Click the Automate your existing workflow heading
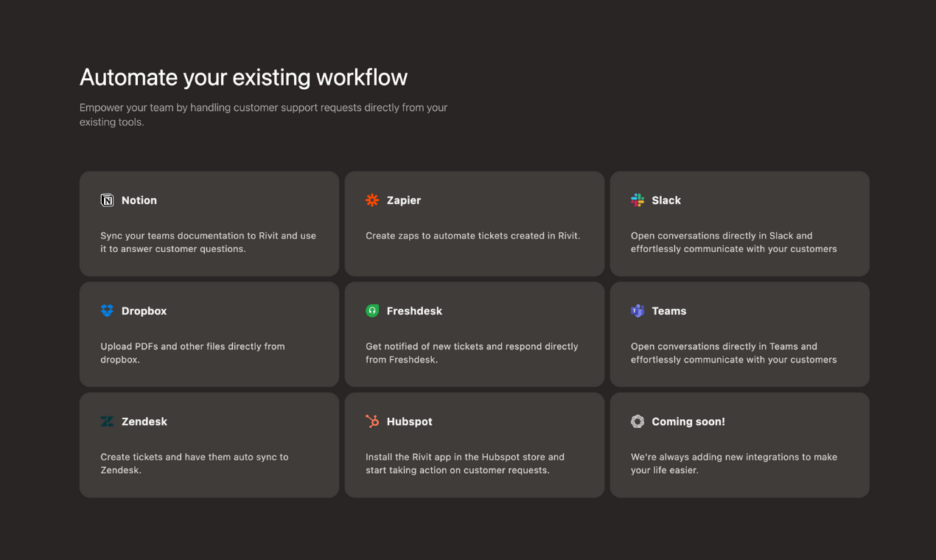Image resolution: width=936 pixels, height=560 pixels. (x=243, y=77)
